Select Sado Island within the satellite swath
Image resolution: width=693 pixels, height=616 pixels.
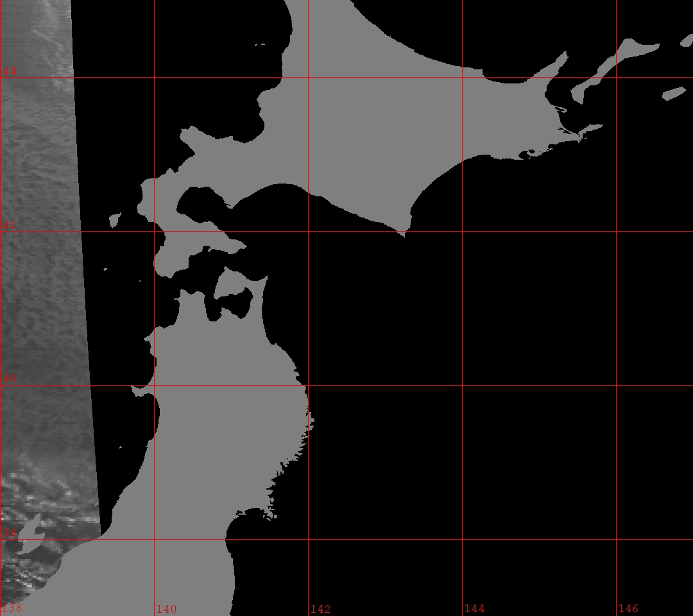[29, 533]
